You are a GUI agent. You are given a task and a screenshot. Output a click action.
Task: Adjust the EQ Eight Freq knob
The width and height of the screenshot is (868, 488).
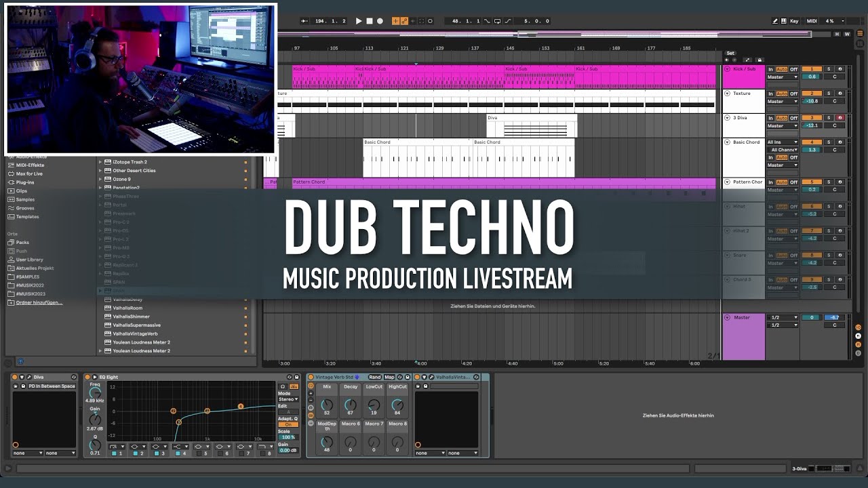click(x=95, y=393)
